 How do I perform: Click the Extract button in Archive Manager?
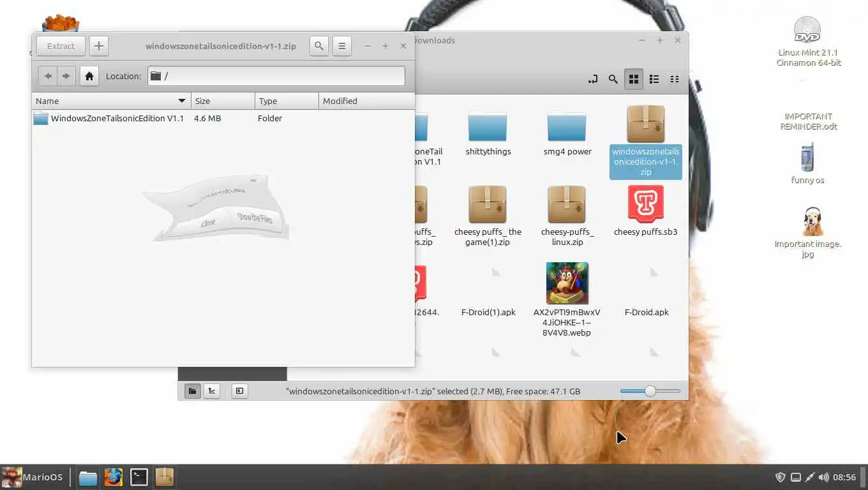[61, 46]
